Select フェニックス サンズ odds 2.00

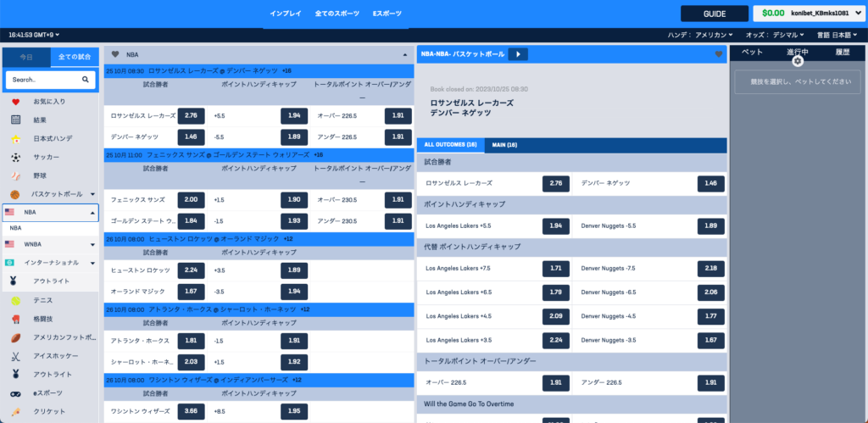pos(191,200)
